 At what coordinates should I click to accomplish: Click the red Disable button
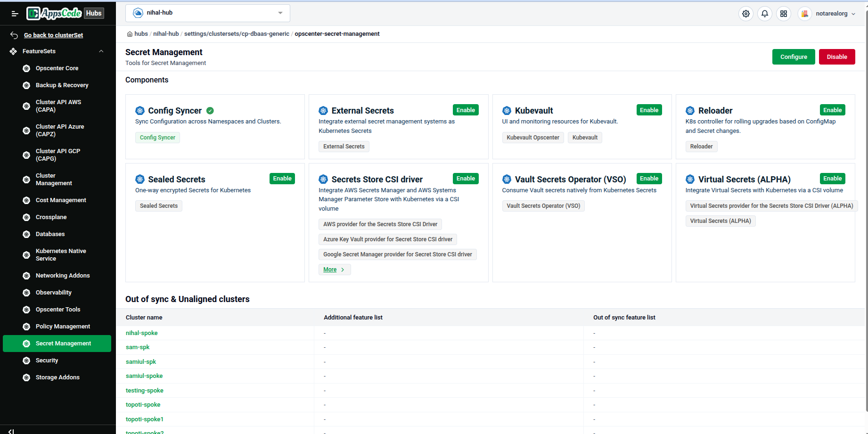(837, 57)
